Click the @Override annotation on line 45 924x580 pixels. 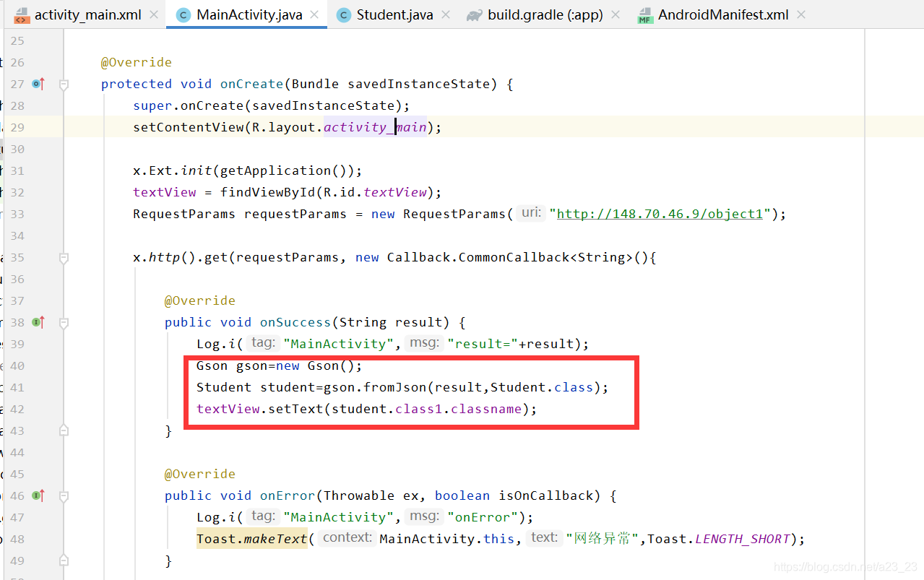pos(200,474)
